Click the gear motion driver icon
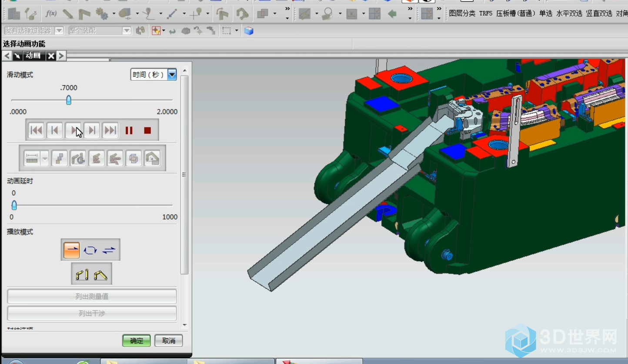The height and width of the screenshot is (364, 628). click(102, 14)
